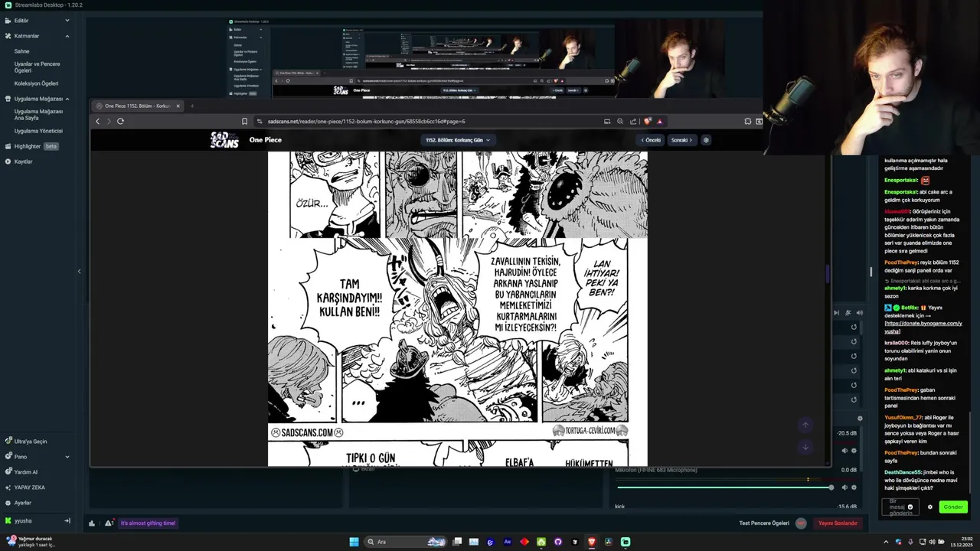Open Uygulama Yöneticisi

click(x=38, y=131)
